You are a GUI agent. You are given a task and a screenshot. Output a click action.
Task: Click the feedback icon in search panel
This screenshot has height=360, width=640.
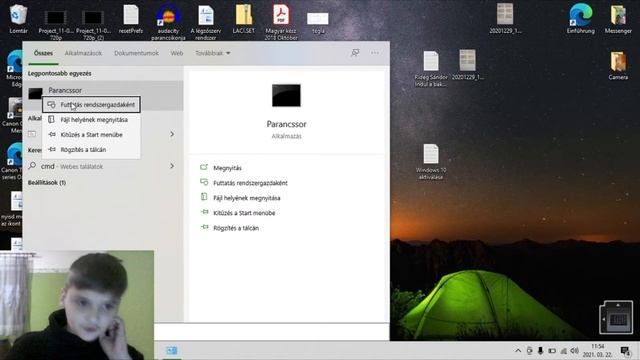355,53
